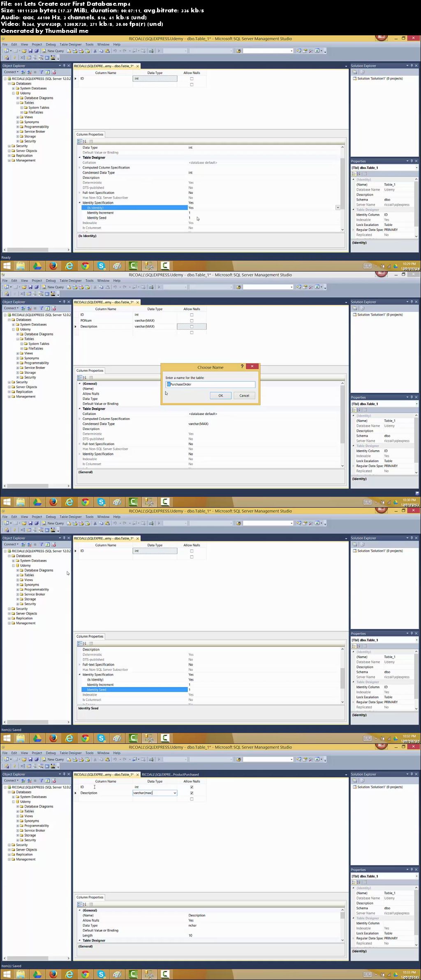
Task: Open File Explorer in Identity Seed frame taskbar
Action: 21,738
